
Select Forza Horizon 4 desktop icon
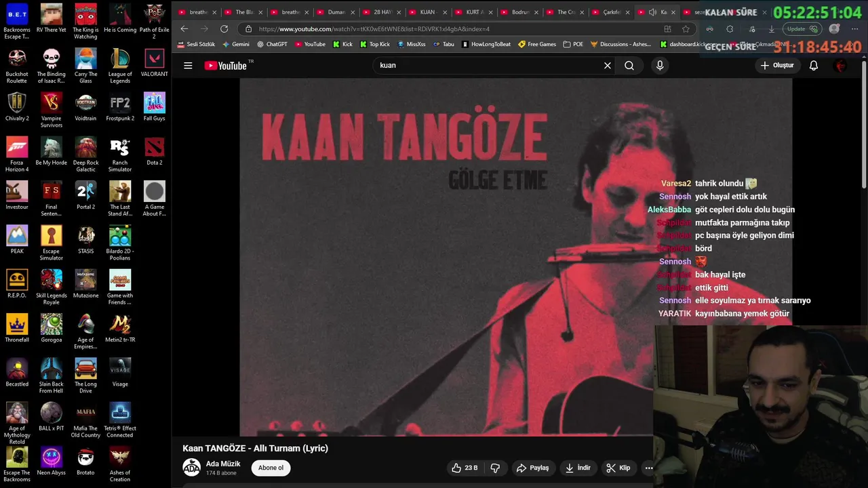point(17,155)
